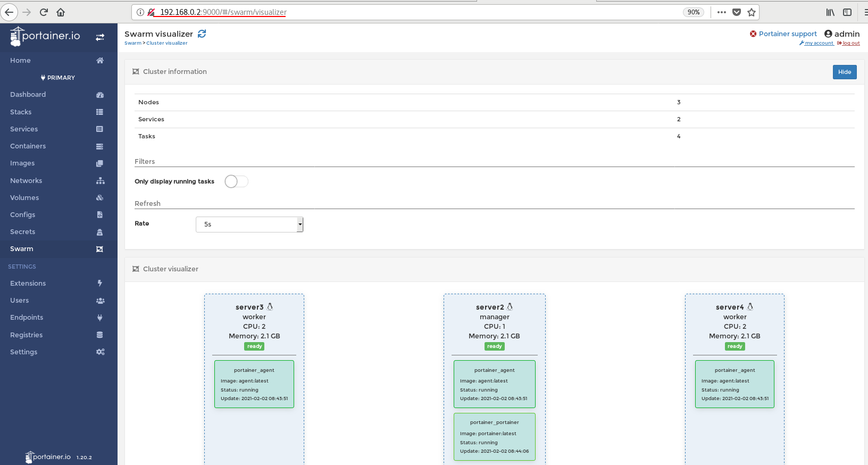
Task: Click the Nodes row in cluster information
Action: (x=495, y=102)
